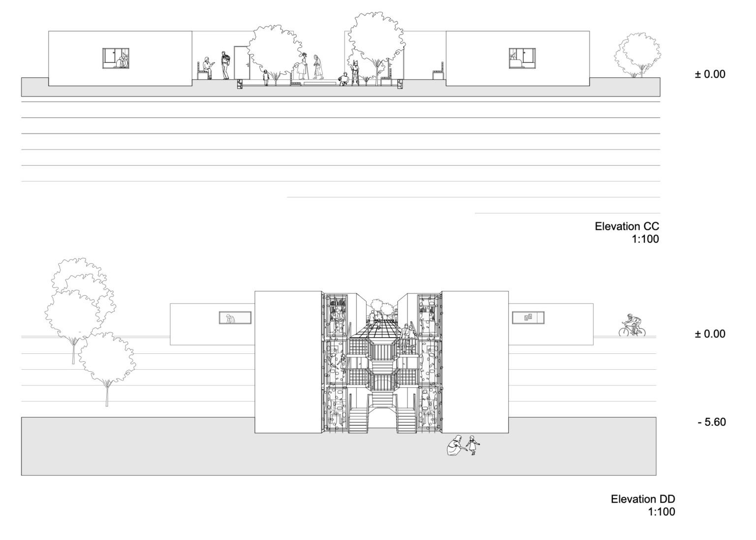Select the cyclist figure in Elevation DD
Screen dimensions: 756x540
[632, 326]
